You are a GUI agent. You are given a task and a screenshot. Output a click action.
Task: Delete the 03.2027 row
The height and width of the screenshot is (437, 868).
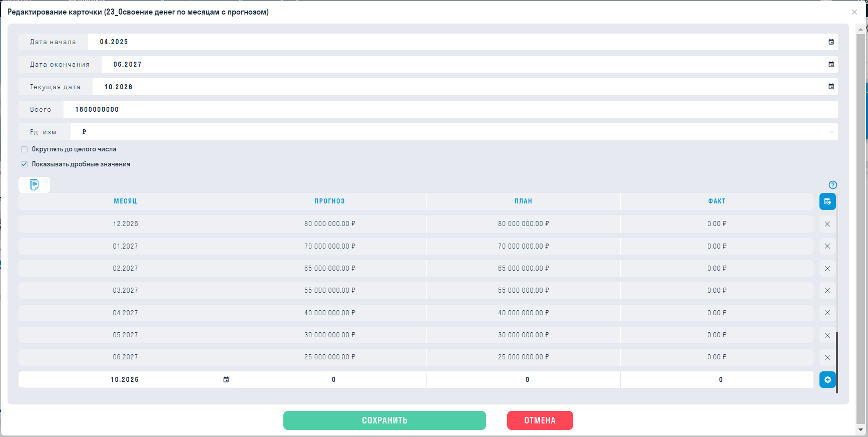point(827,291)
